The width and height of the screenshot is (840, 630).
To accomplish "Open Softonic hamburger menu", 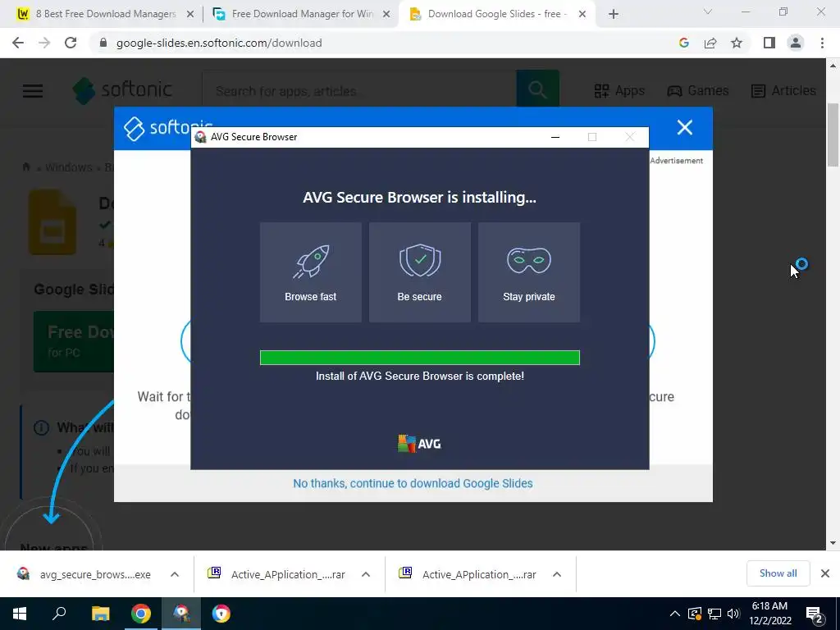I will pyautogui.click(x=33, y=90).
